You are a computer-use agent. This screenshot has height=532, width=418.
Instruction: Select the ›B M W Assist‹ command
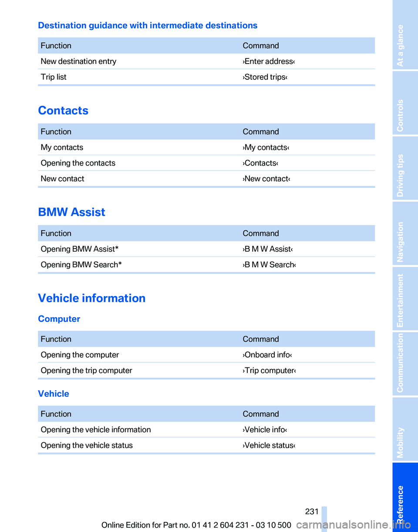(268, 249)
